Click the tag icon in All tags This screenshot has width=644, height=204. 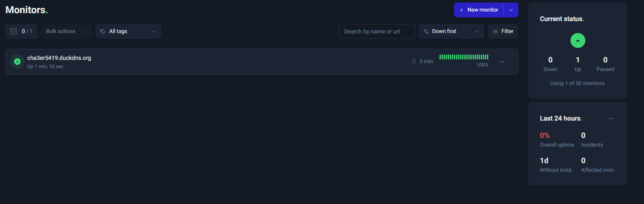103,31
